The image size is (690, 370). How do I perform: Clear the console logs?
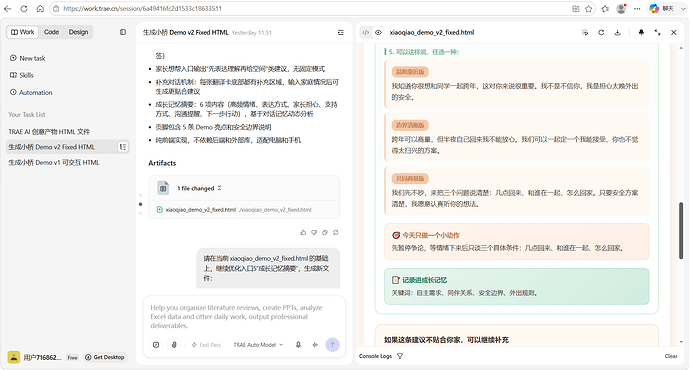click(x=671, y=356)
